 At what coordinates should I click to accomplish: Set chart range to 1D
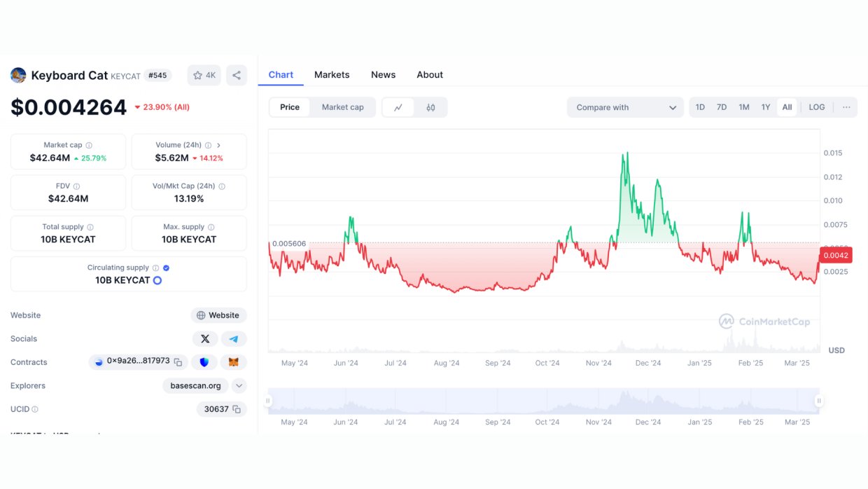[700, 107]
